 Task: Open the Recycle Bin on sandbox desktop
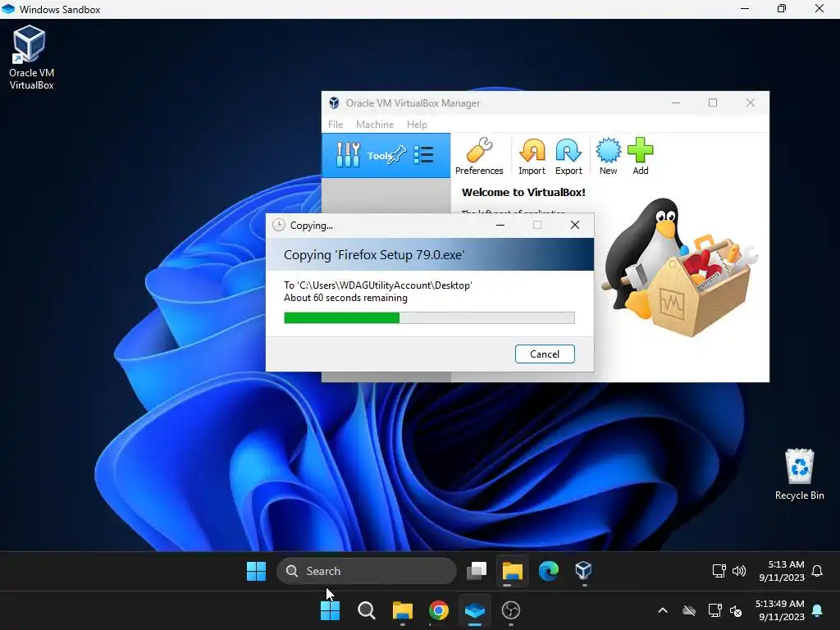pyautogui.click(x=799, y=475)
